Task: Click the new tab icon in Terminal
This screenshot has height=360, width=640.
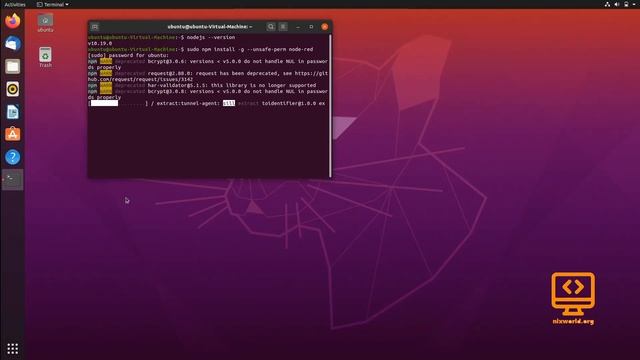Action: click(95, 27)
